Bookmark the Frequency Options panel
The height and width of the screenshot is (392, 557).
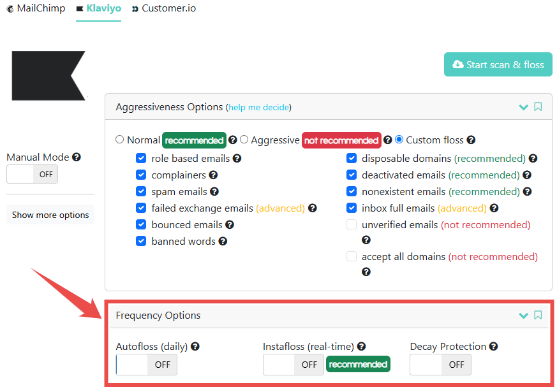coord(538,315)
